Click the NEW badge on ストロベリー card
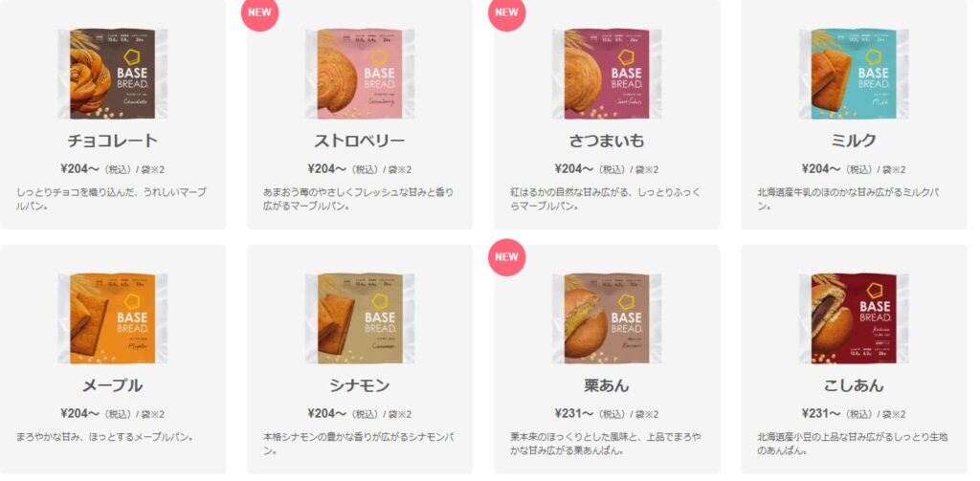 [259, 12]
